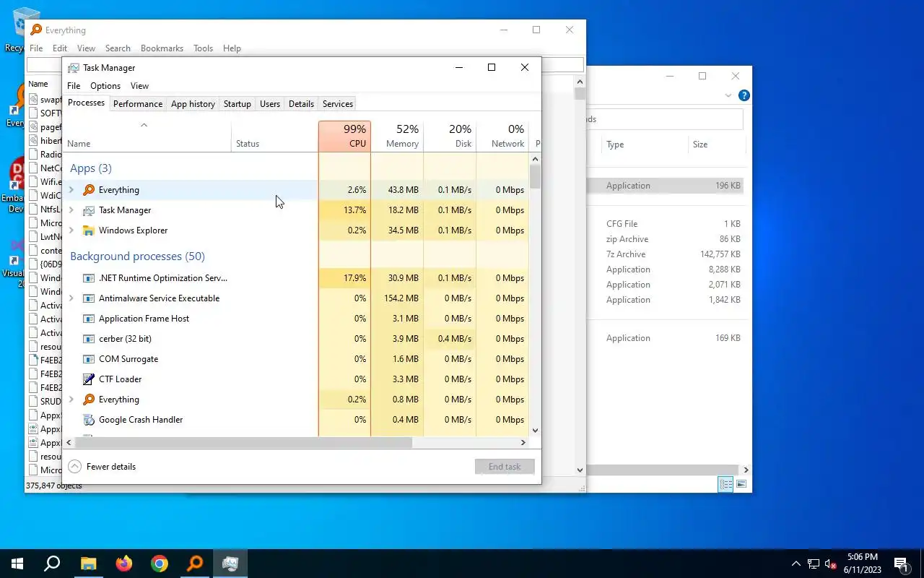
Task: Launch Google Chrome from the taskbar
Action: (x=160, y=564)
